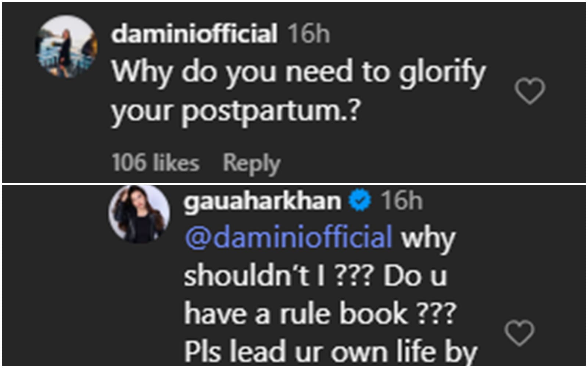Like daminiofficial's comment with the heart
Screen dimensions: 588x368
click(530, 91)
